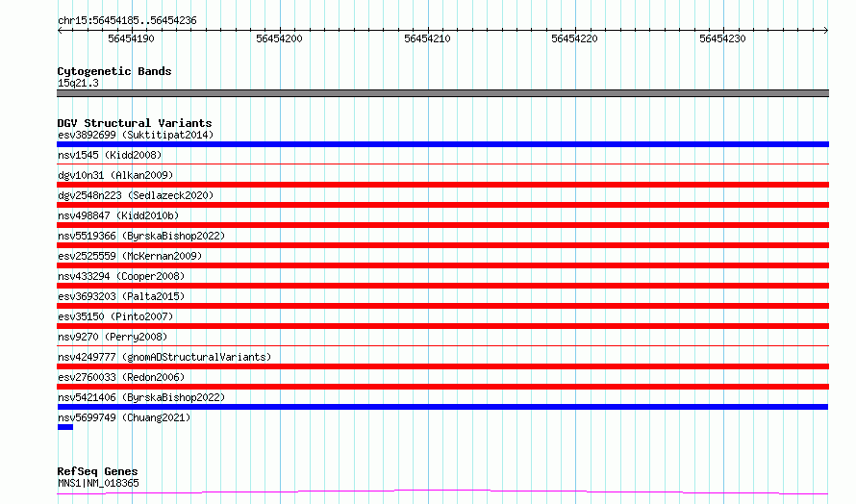This screenshot has height=504, width=856.
Task: Select the 15q21.3 band label
Action: click(x=78, y=83)
